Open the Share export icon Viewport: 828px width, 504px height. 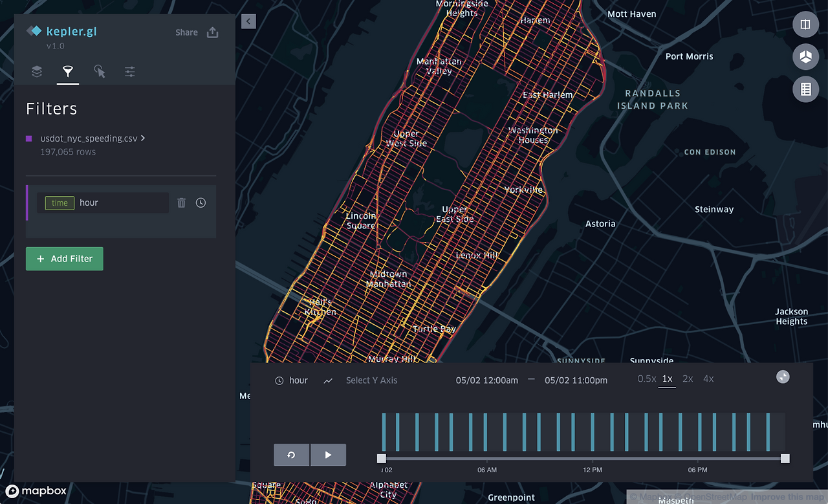212,32
